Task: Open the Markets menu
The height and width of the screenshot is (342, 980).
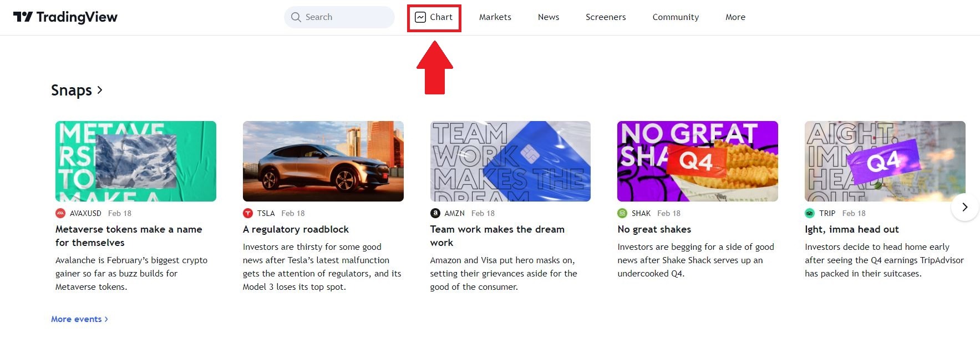Action: click(495, 17)
